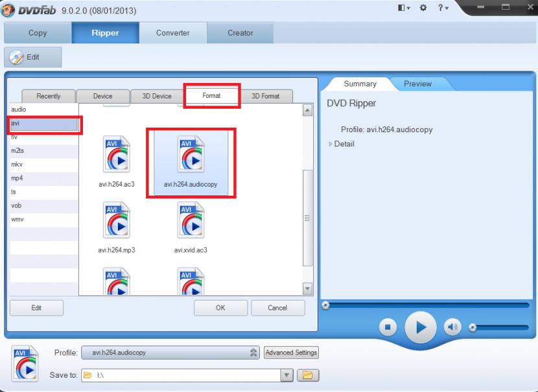The height and width of the screenshot is (392, 538).
Task: Browse for output folder with folder icon
Action: pyautogui.click(x=308, y=375)
